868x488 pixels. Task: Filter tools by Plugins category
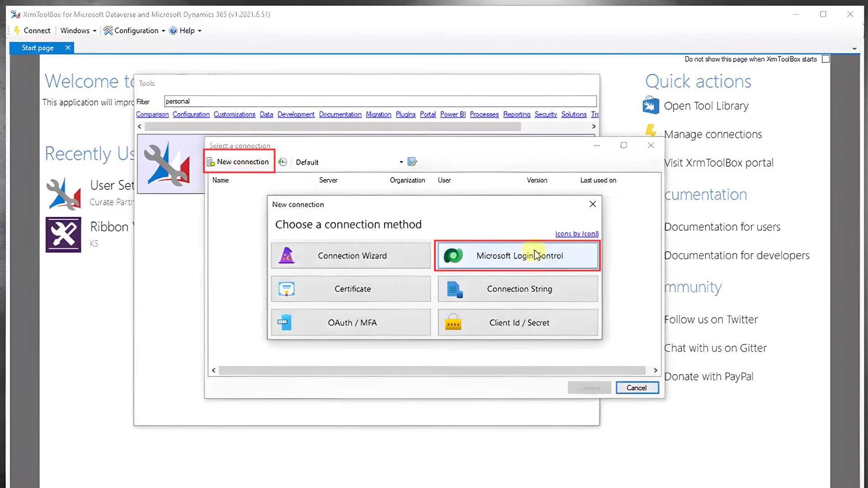tap(406, 115)
